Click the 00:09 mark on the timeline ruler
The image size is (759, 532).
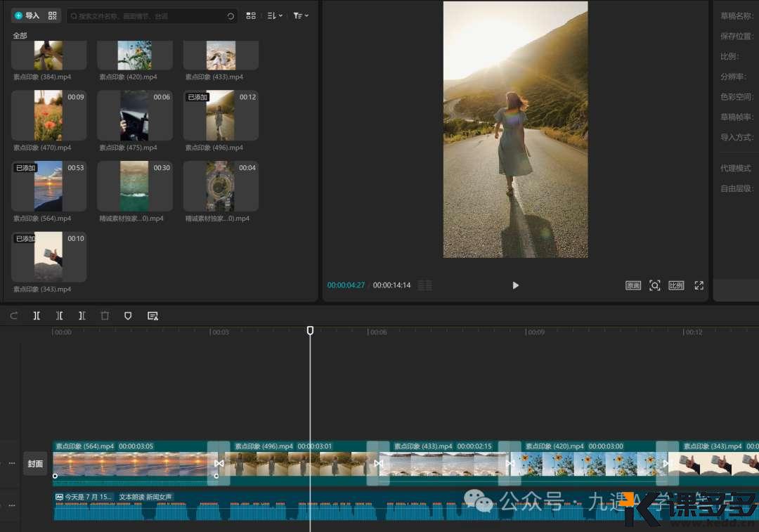click(536, 332)
